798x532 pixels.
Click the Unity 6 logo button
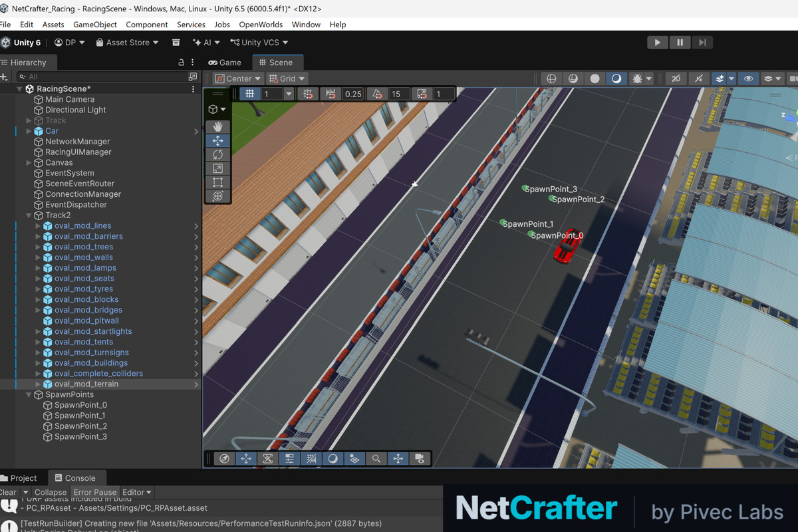pos(21,43)
